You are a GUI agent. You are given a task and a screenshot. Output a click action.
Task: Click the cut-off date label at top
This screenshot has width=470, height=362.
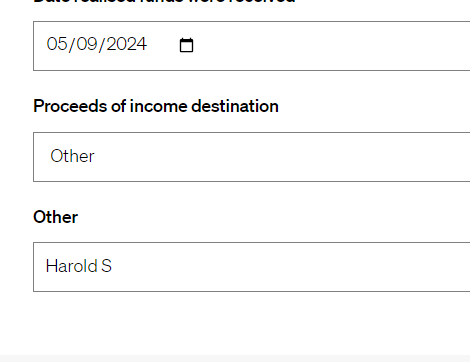tap(164, 2)
